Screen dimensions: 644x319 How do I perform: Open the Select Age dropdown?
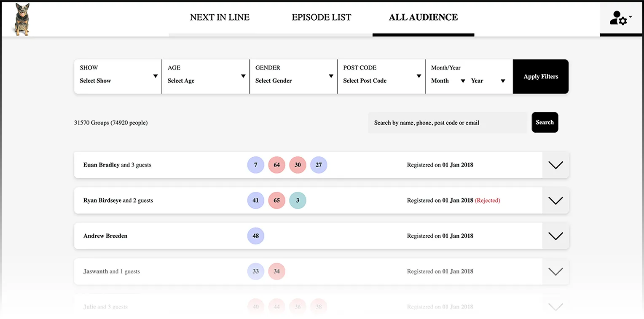(x=205, y=80)
